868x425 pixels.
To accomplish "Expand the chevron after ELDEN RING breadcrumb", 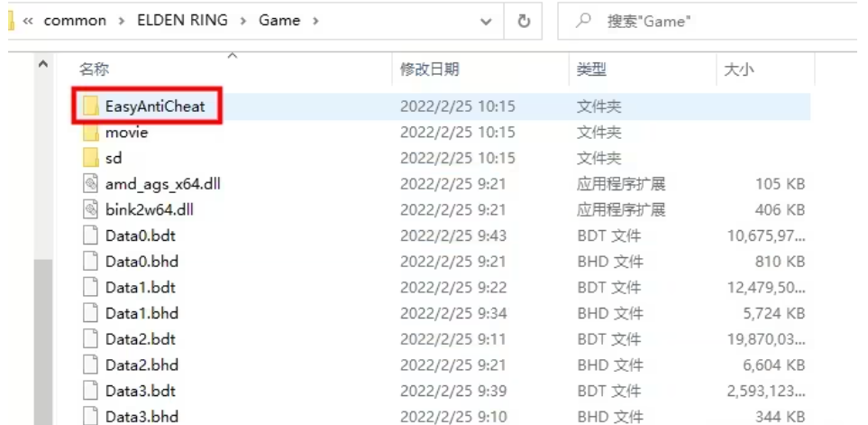I will (x=243, y=21).
